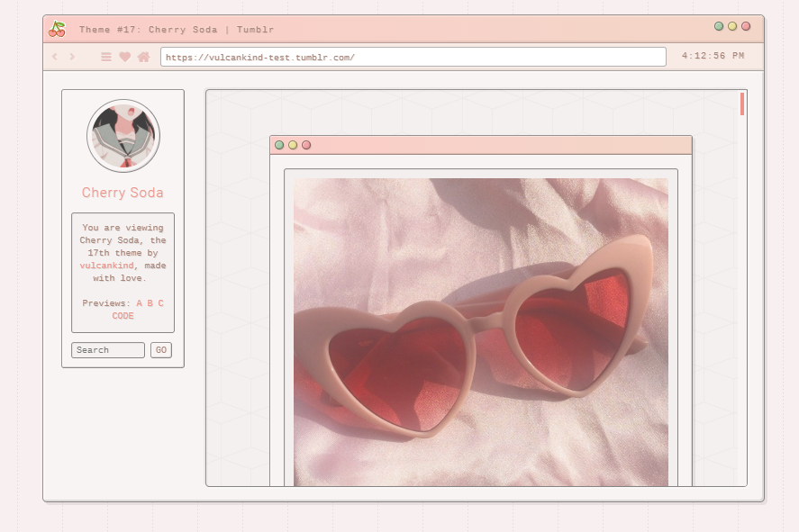
Task: Focus the Search text field
Action: click(x=108, y=350)
